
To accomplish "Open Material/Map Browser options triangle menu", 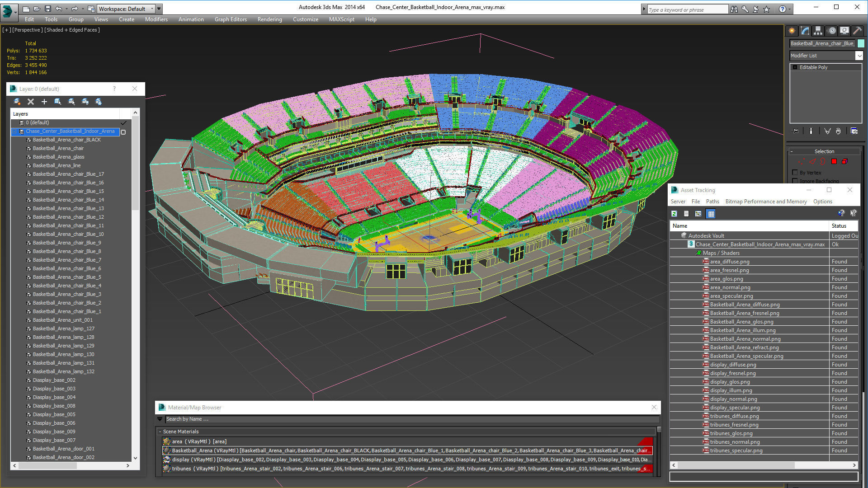I will [x=160, y=419].
